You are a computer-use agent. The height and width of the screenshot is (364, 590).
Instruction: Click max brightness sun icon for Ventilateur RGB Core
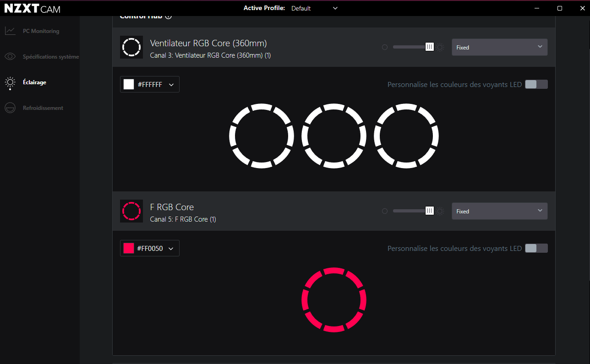click(440, 47)
